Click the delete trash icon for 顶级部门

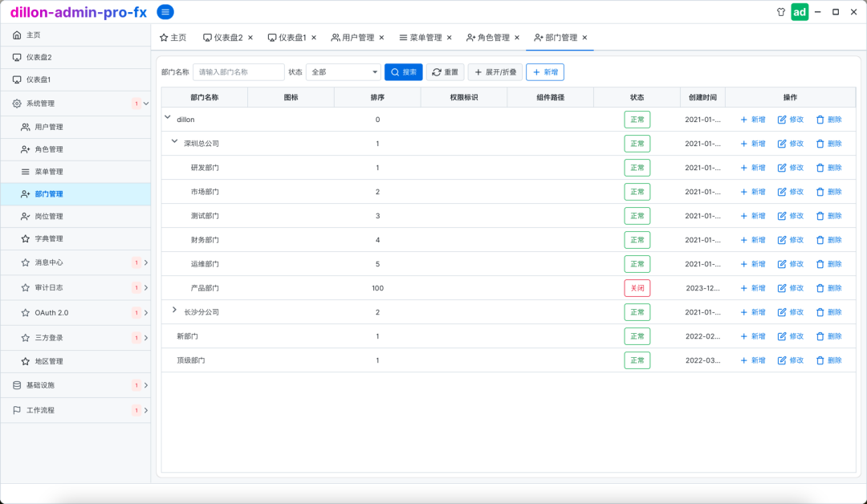pyautogui.click(x=820, y=360)
